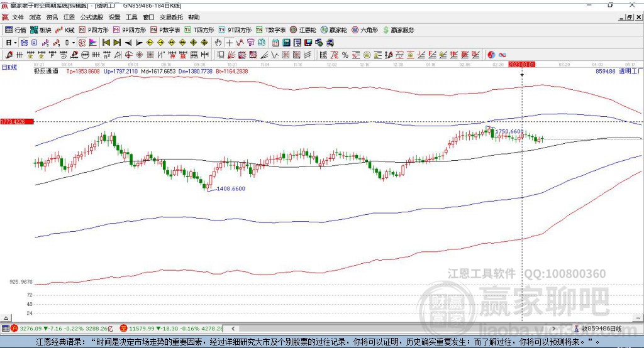The height and width of the screenshot is (348, 644).
Task: Click the infinity symbol tool icon
Action: coord(502,55)
